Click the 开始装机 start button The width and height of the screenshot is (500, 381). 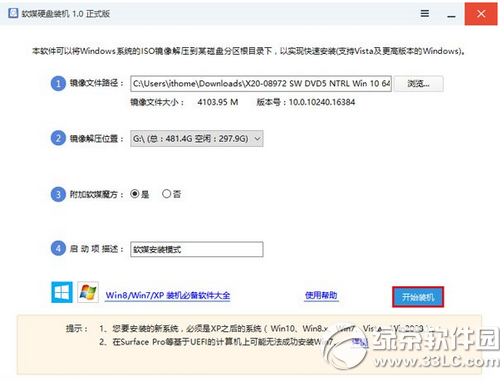pyautogui.click(x=418, y=297)
